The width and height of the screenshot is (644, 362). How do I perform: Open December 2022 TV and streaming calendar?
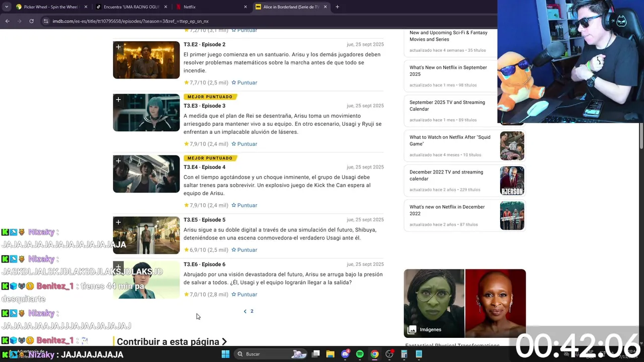(x=446, y=175)
